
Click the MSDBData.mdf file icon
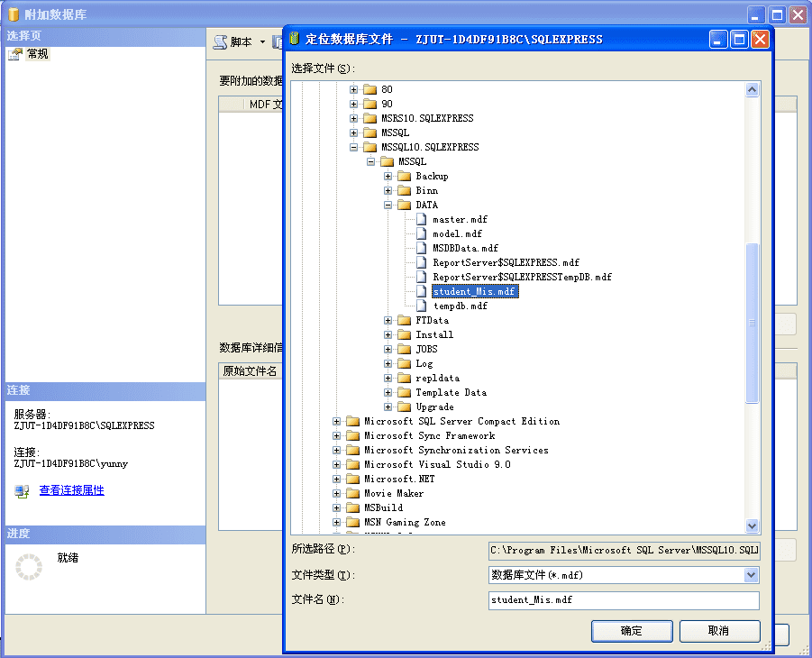tap(421, 248)
